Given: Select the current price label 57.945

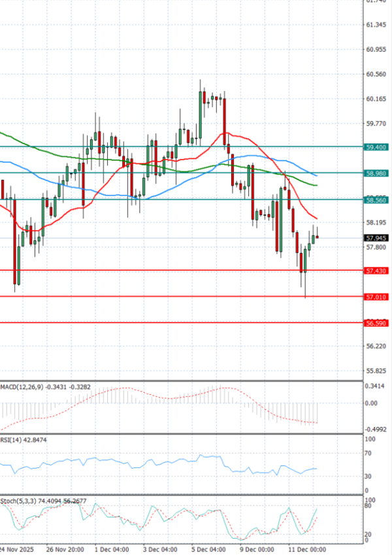Looking at the screenshot, I should (x=376, y=238).
